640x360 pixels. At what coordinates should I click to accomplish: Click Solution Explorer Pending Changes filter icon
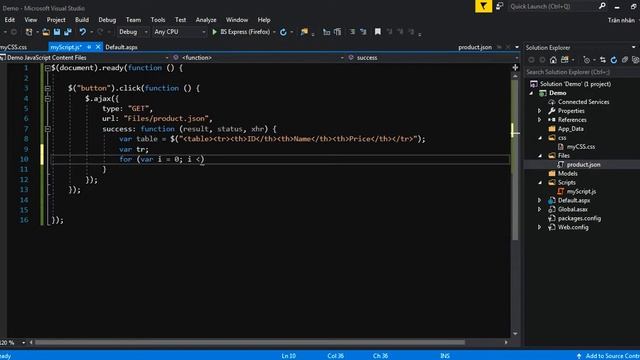[587, 60]
